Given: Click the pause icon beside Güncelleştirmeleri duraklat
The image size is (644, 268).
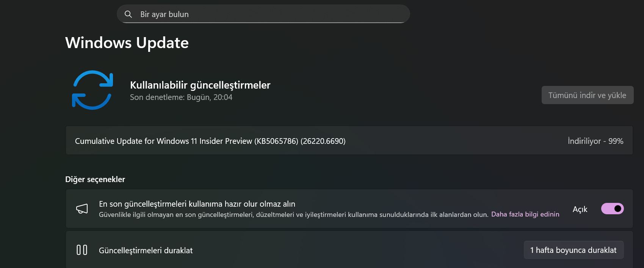Looking at the screenshot, I should coord(82,250).
